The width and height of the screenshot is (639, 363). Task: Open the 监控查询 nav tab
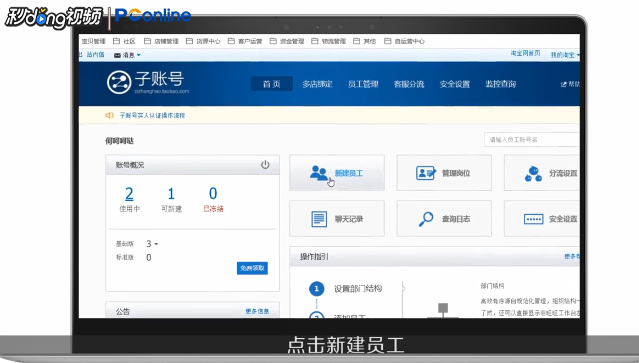click(500, 84)
